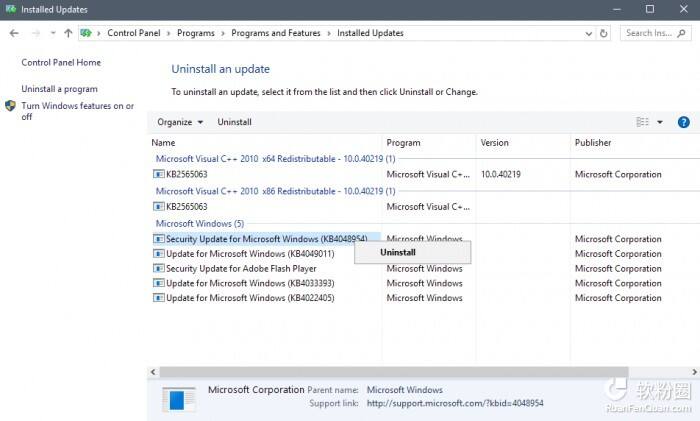The image size is (700, 421).
Task: Select Update for Microsoft Windows (KB4033393)
Action: (x=250, y=283)
